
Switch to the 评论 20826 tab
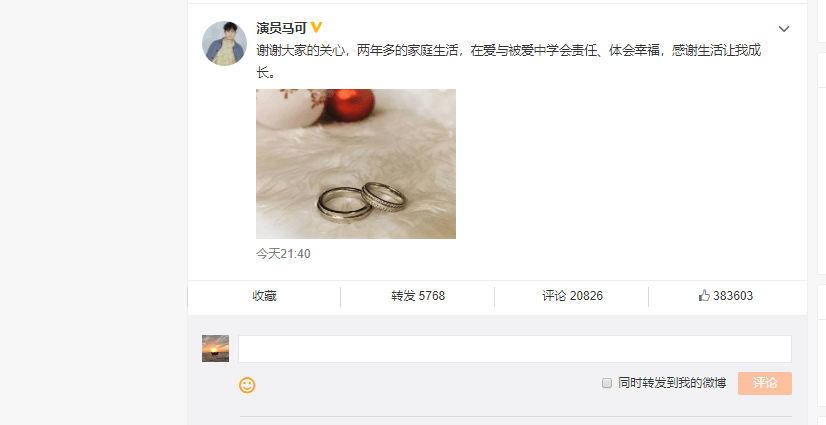[572, 296]
